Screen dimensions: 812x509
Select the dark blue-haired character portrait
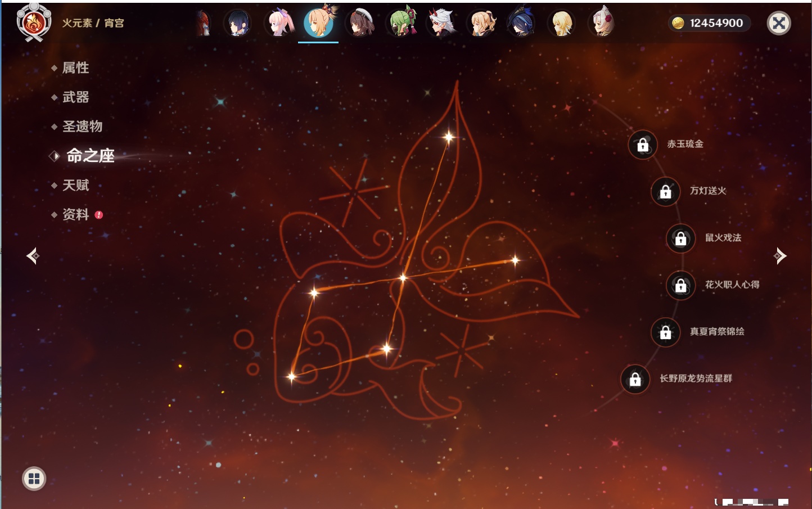[x=237, y=23]
